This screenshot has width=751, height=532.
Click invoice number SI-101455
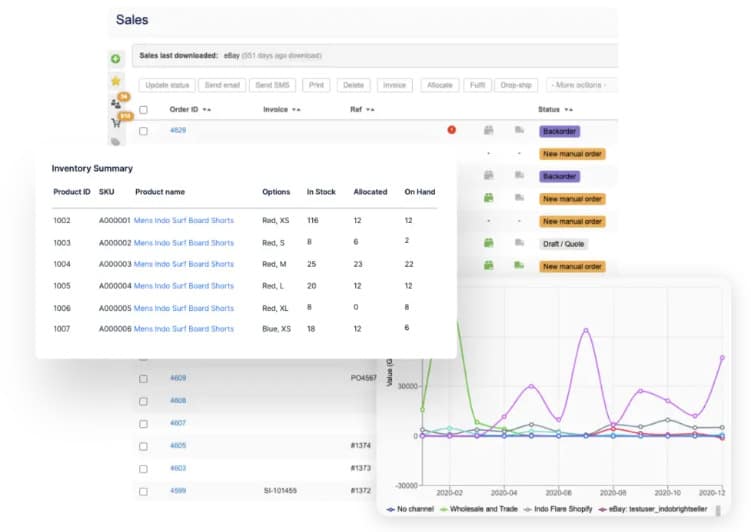click(280, 490)
